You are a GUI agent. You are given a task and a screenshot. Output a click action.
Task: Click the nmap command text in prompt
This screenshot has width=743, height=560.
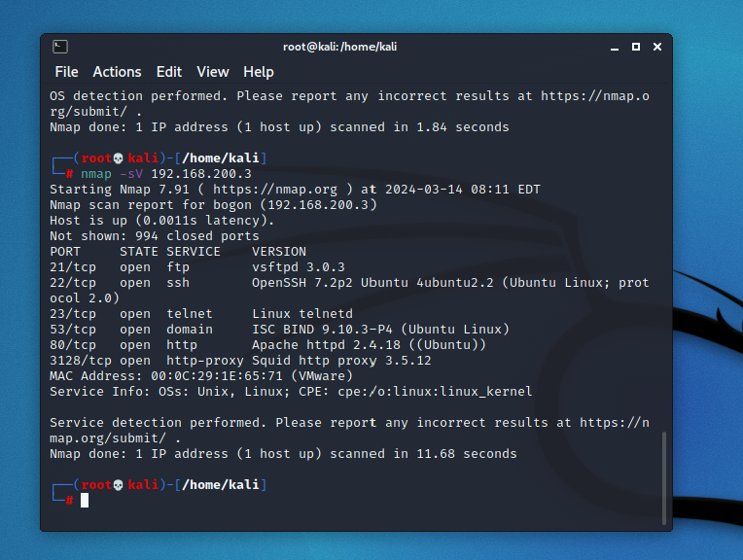click(x=96, y=174)
